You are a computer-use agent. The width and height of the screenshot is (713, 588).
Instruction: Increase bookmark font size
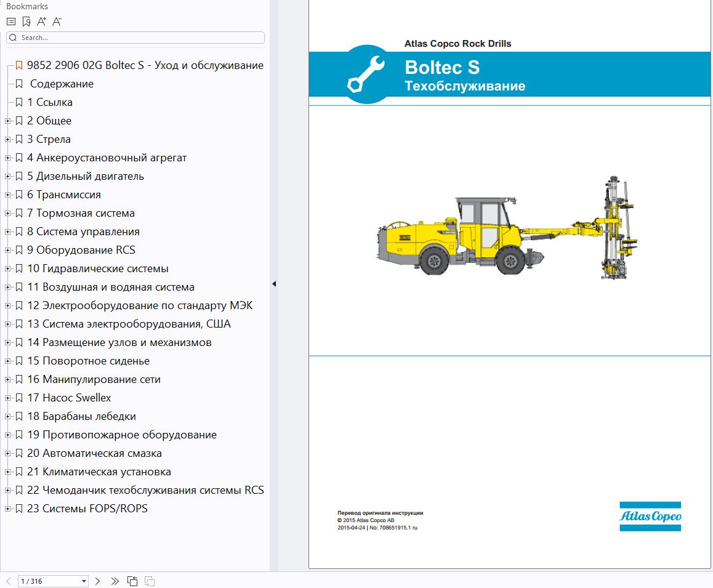click(x=41, y=22)
